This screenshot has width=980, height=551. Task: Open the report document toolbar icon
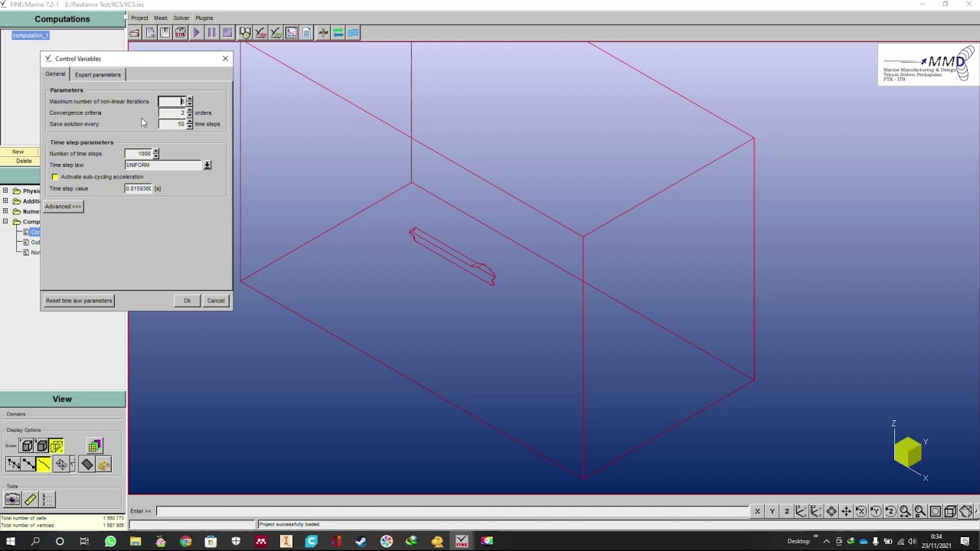click(x=306, y=32)
